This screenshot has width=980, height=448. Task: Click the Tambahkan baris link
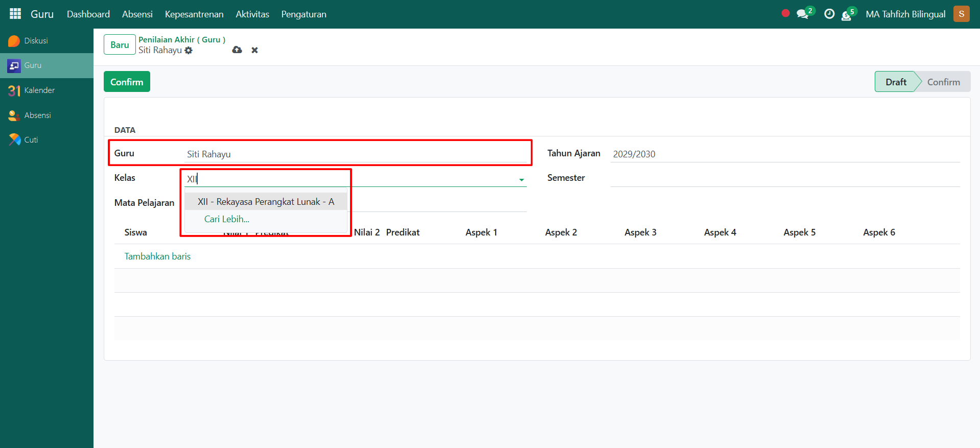click(x=157, y=256)
